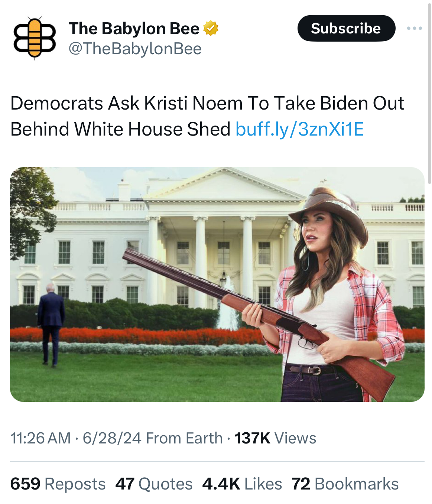The height and width of the screenshot is (504, 432).
Task: Click the 11:26 AM timestamp
Action: point(40,438)
